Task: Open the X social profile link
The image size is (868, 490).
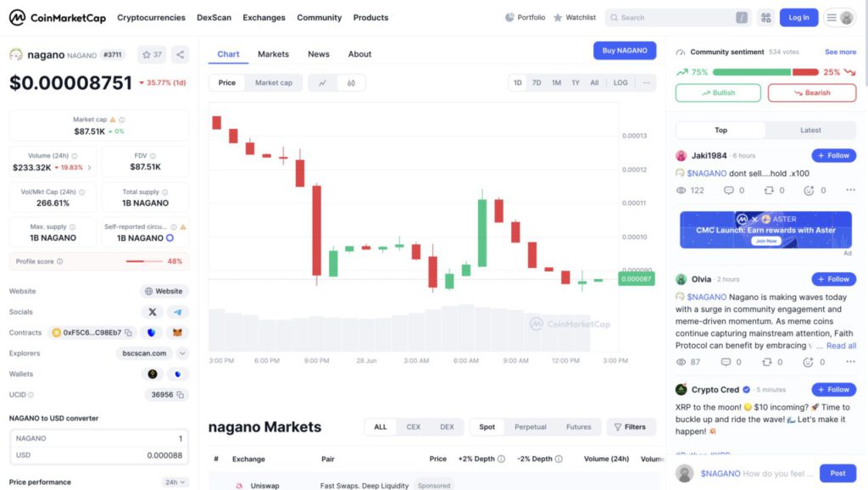Action: 153,312
